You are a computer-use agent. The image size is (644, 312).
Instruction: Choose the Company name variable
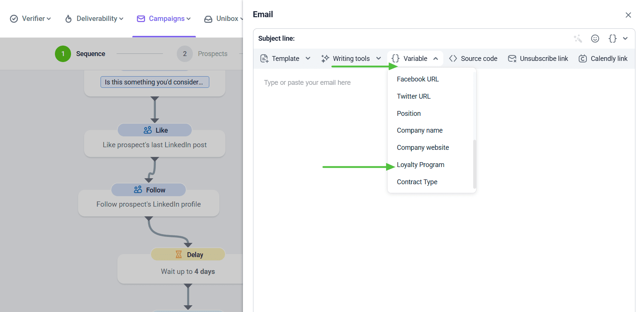point(419,130)
